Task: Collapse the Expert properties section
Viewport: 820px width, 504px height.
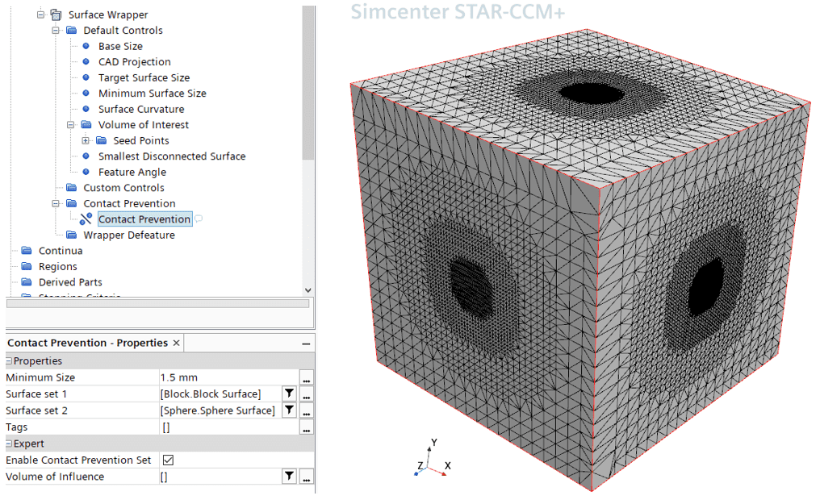Action: (9, 444)
